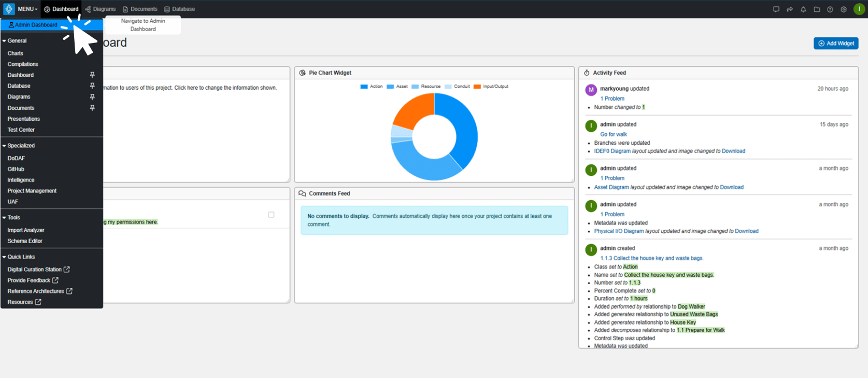
Task: Click the plus icon on Add Widget
Action: (821, 44)
